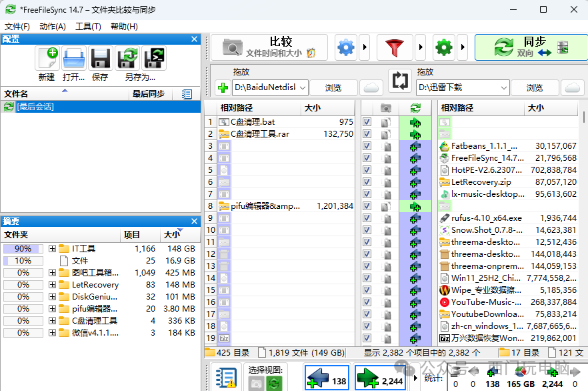Expand the C盘清理工具 folder node
The image size is (588, 391).
(52, 321)
